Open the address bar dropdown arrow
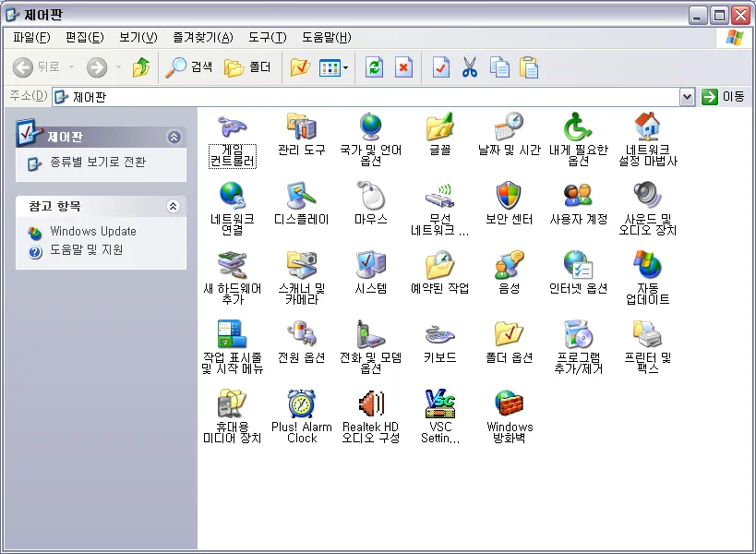This screenshot has width=756, height=554. coord(687,97)
